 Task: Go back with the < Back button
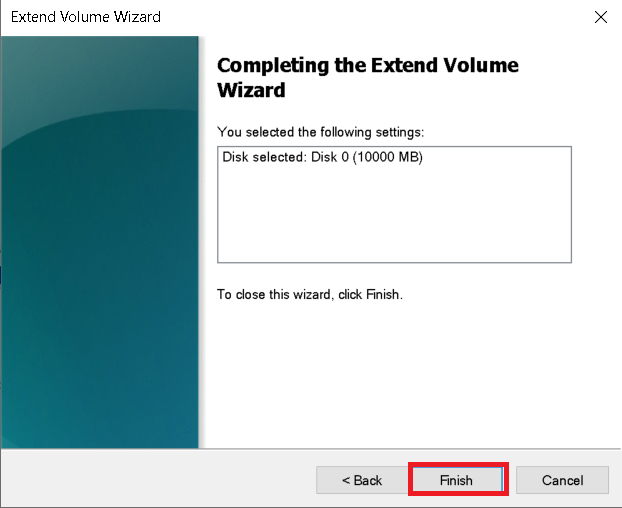pyautogui.click(x=362, y=480)
